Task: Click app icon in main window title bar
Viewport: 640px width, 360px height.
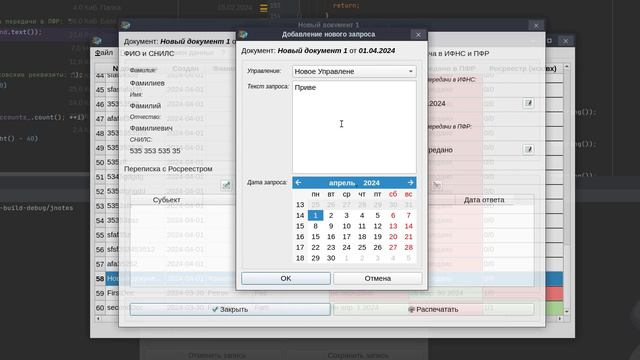Action: click(97, 40)
